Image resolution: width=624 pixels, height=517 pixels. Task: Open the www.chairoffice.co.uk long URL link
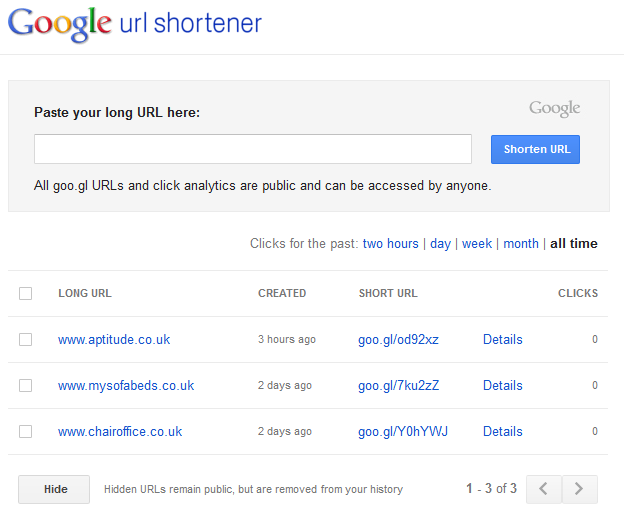pos(120,431)
